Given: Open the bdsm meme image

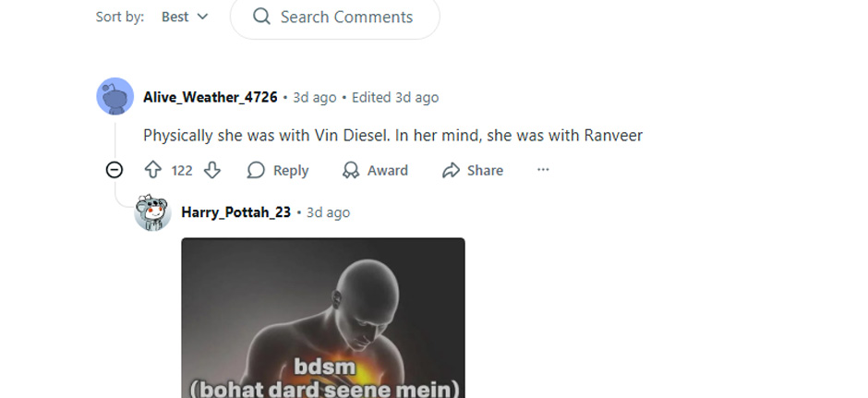Looking at the screenshot, I should (x=323, y=318).
